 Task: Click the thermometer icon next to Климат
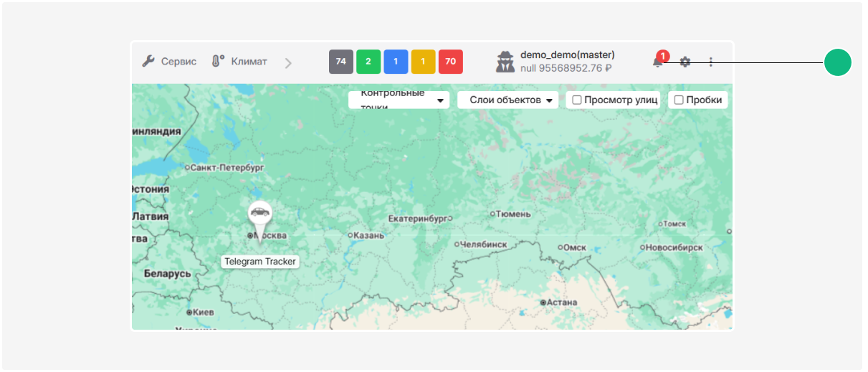tap(218, 62)
